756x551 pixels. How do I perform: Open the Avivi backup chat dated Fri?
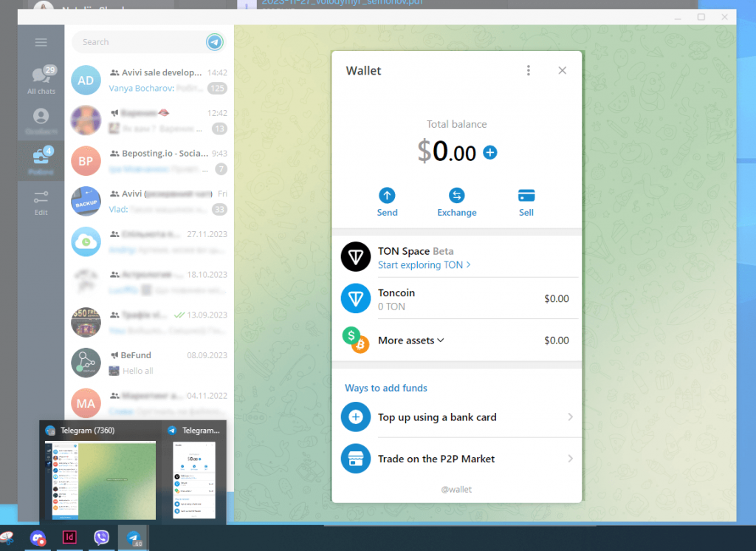click(x=149, y=201)
